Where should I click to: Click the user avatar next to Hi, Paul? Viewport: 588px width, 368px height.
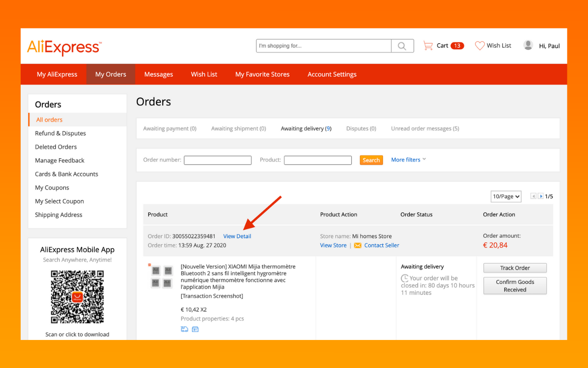[528, 45]
